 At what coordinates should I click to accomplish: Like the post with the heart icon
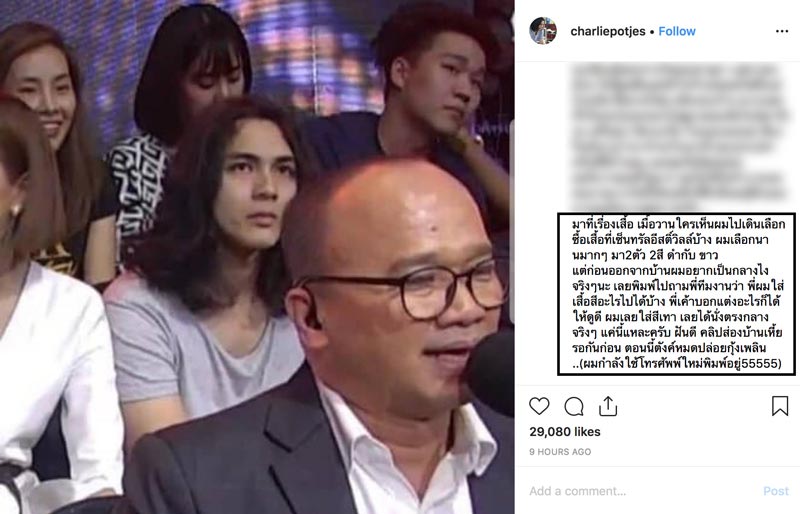tap(539, 406)
